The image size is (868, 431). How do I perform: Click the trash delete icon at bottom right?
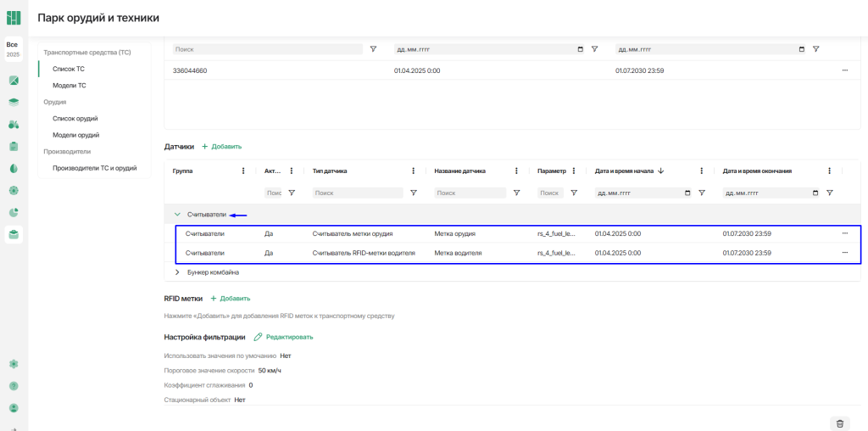point(839,423)
